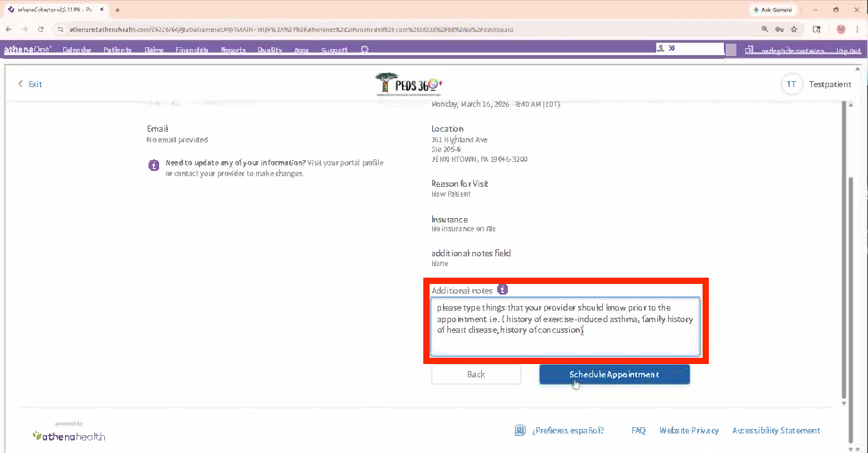Click the info icon beside Need to update information
The image size is (868, 453).
point(154,165)
